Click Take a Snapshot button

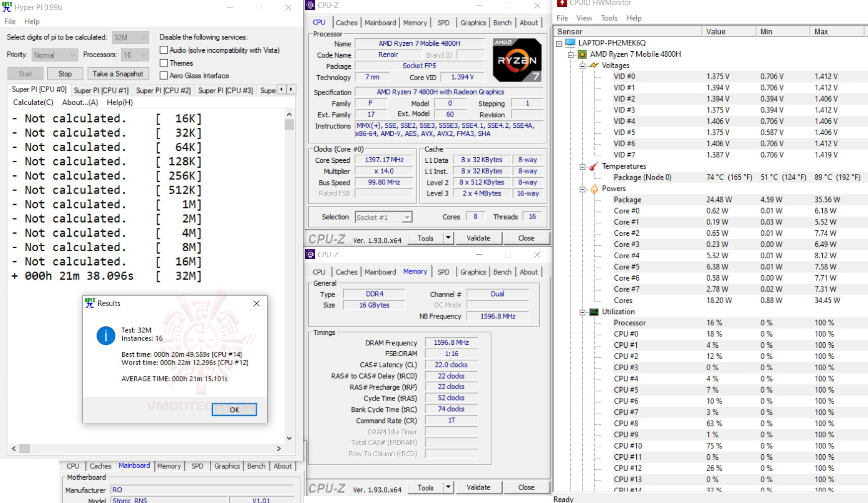click(x=118, y=74)
